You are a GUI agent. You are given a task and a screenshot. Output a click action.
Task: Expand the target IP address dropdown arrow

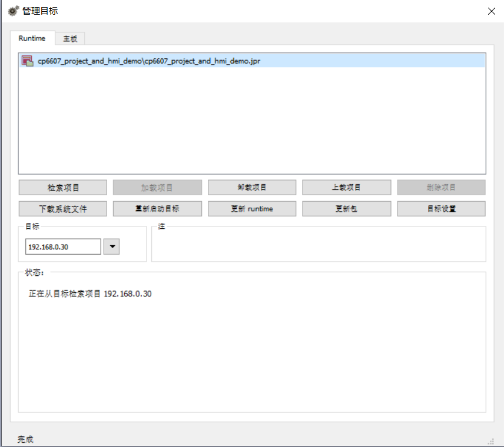click(111, 247)
